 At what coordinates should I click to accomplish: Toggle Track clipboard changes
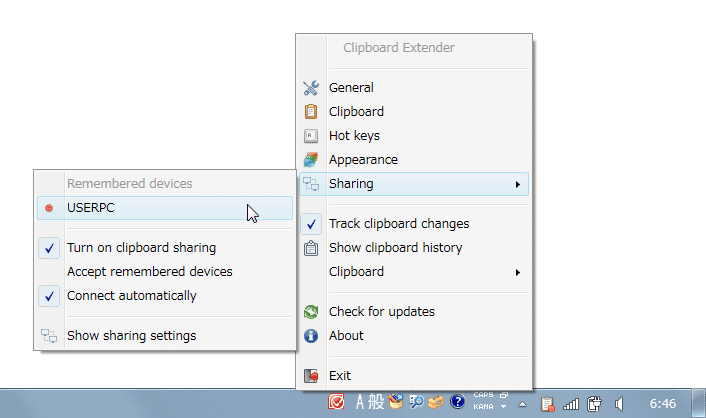(x=413, y=224)
